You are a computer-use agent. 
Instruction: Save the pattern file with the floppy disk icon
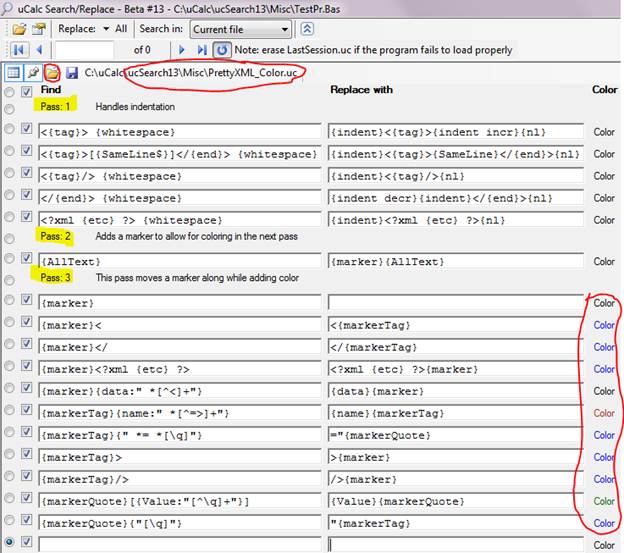click(69, 72)
